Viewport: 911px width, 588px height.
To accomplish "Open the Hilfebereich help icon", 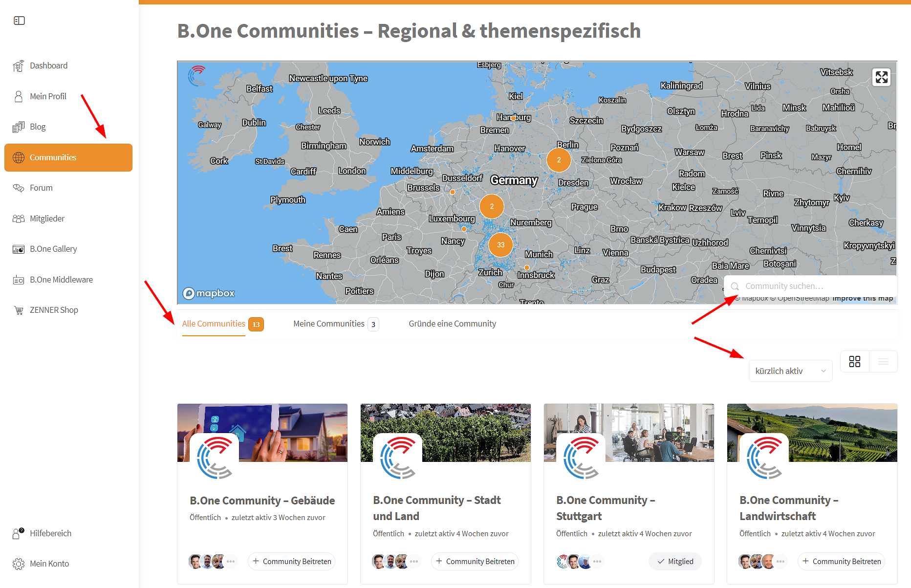I will pos(19,533).
